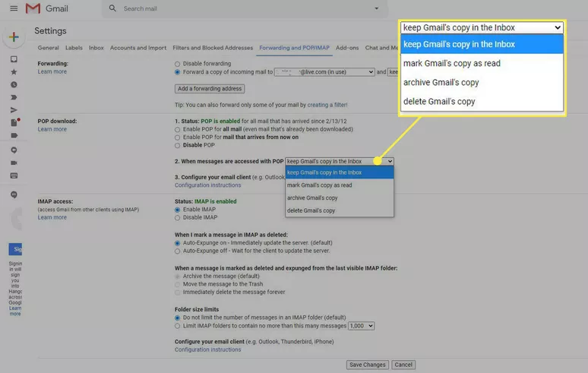Open the main menu hamburger icon

tap(14, 8)
